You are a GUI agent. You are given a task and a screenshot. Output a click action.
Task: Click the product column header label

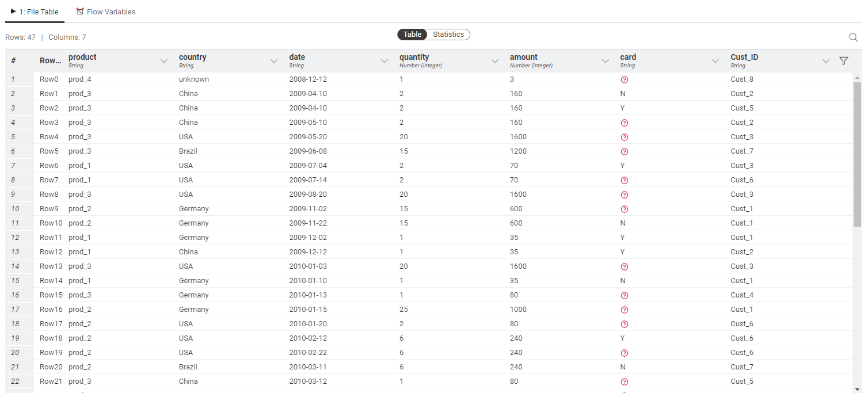coord(82,57)
